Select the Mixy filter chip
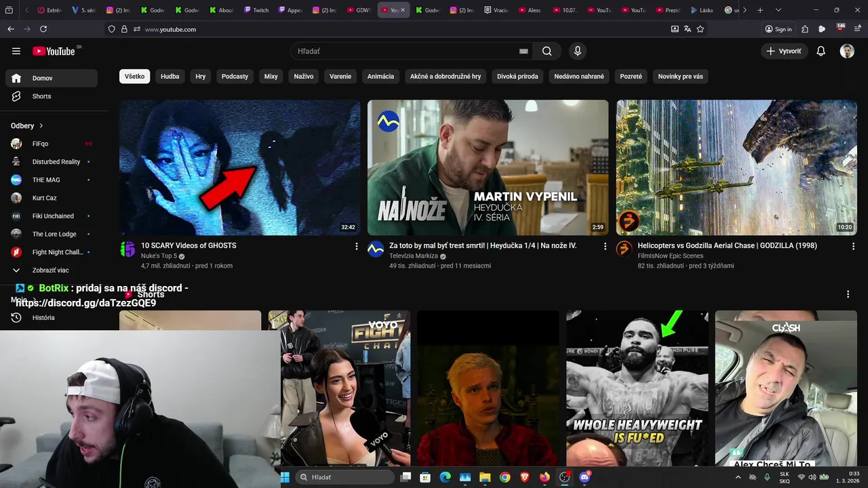This screenshot has height=488, width=868. (271, 77)
